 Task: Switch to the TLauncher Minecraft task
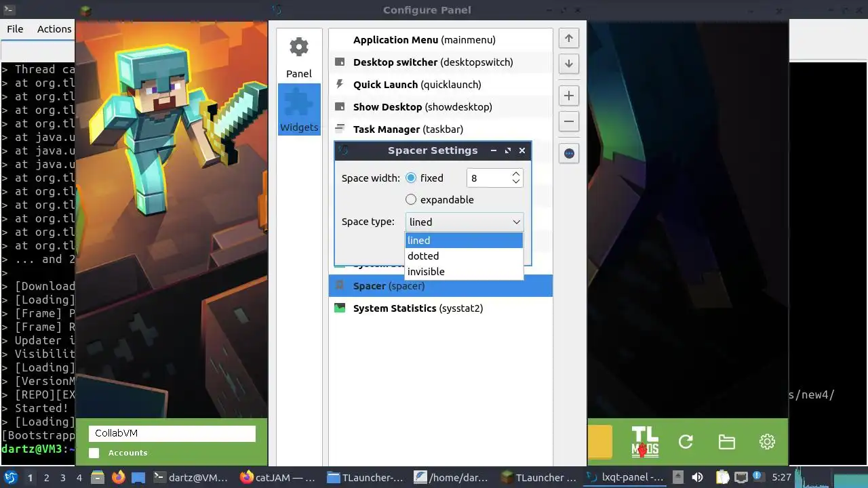[x=539, y=478]
